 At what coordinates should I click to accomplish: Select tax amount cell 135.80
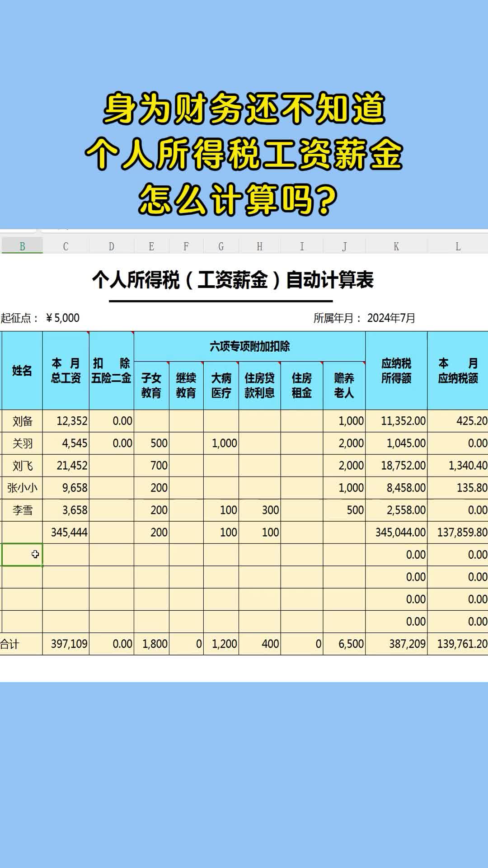tap(458, 488)
